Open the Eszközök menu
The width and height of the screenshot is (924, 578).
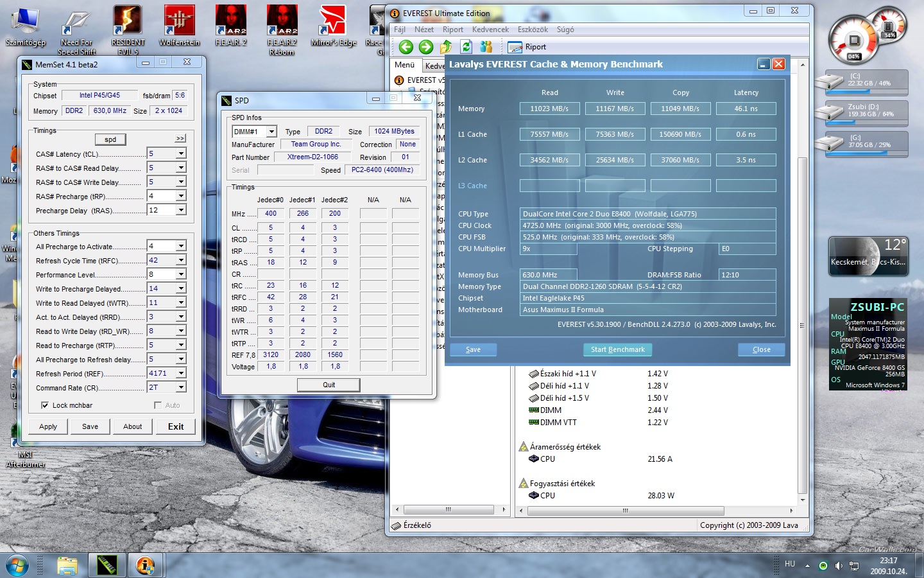(533, 30)
